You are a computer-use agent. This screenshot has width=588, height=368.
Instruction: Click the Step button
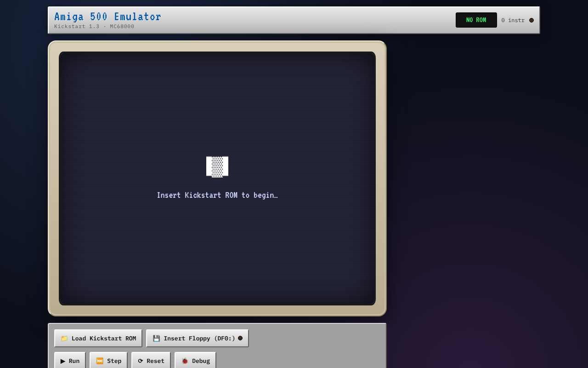click(x=108, y=361)
